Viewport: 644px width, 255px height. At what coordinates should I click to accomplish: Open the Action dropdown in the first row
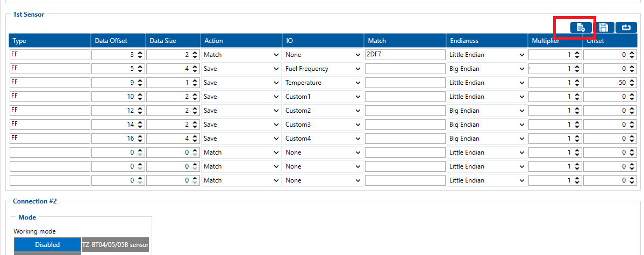click(241, 55)
